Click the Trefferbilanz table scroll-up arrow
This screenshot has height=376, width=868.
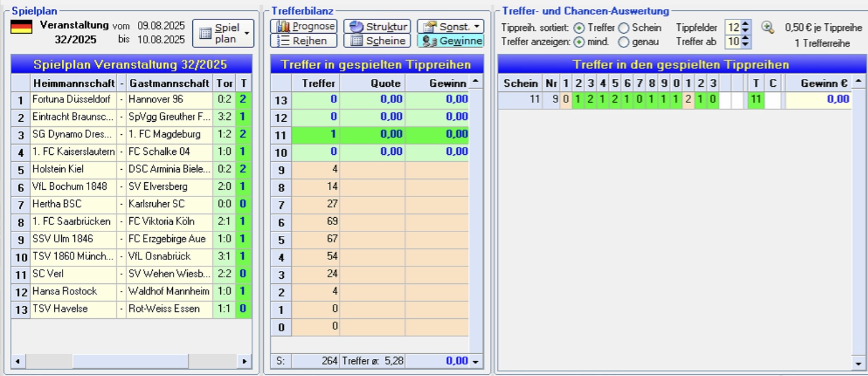point(476,82)
